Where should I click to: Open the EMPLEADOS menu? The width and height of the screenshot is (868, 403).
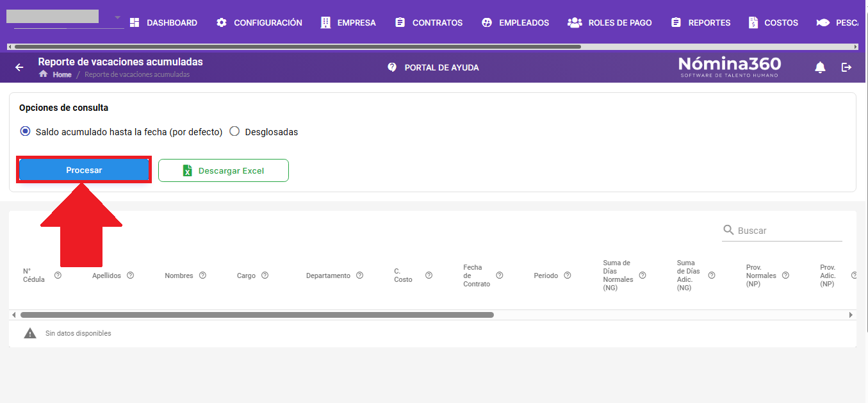pos(515,22)
